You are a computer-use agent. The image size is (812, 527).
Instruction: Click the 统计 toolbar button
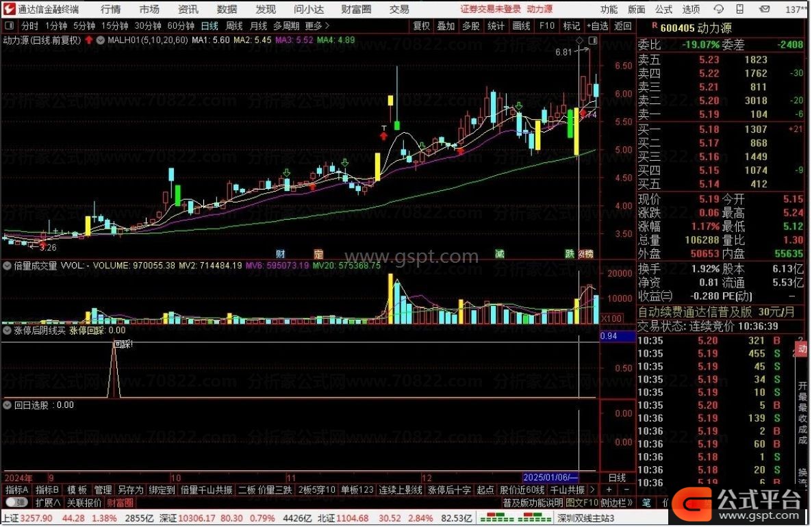click(x=496, y=26)
